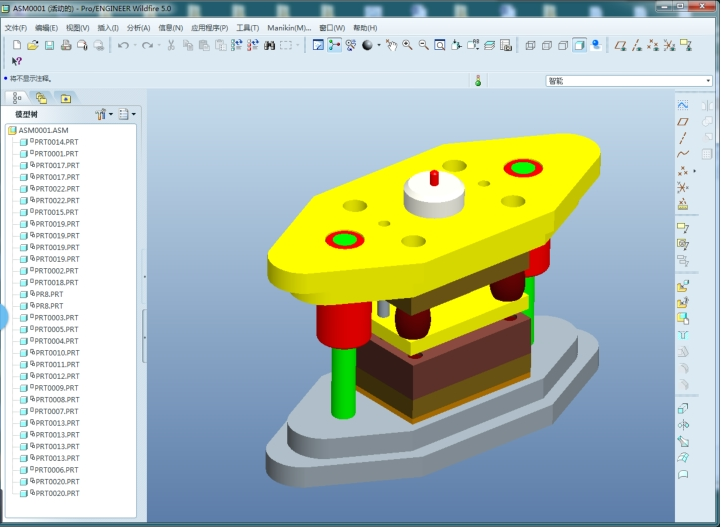
Task: Switch to the folder browser tab
Action: click(66, 98)
